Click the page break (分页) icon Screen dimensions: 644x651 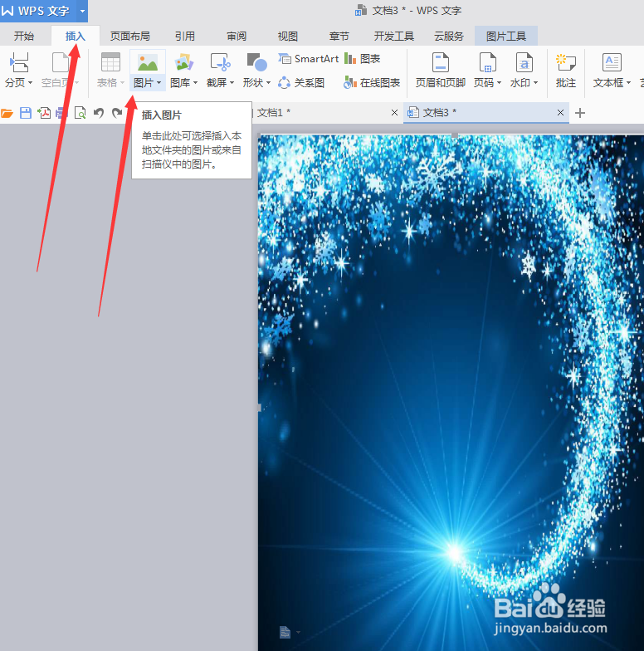coord(18,63)
